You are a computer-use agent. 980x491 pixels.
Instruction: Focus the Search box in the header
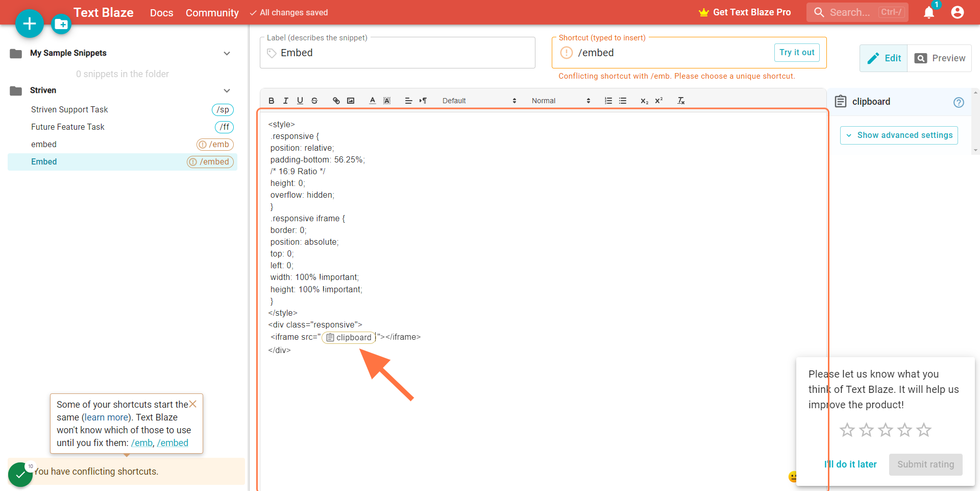click(857, 12)
